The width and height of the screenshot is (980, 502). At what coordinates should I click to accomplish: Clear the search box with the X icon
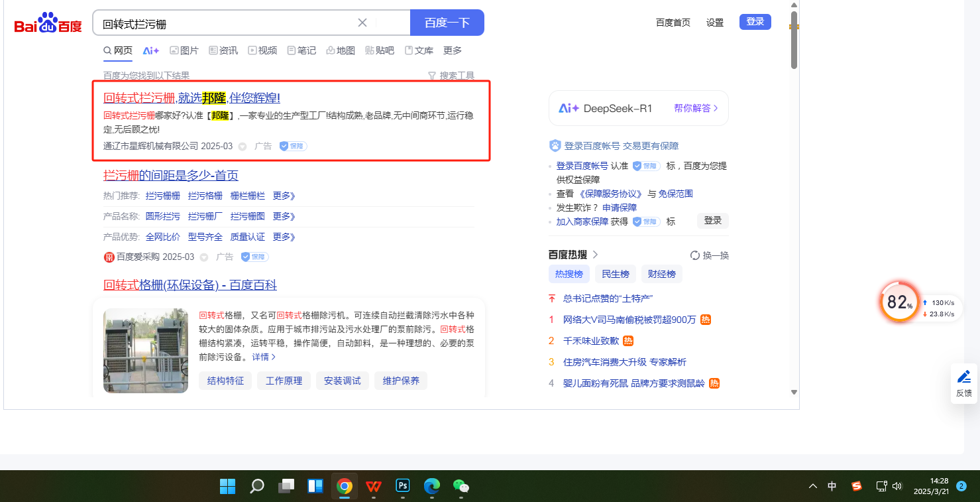[362, 23]
